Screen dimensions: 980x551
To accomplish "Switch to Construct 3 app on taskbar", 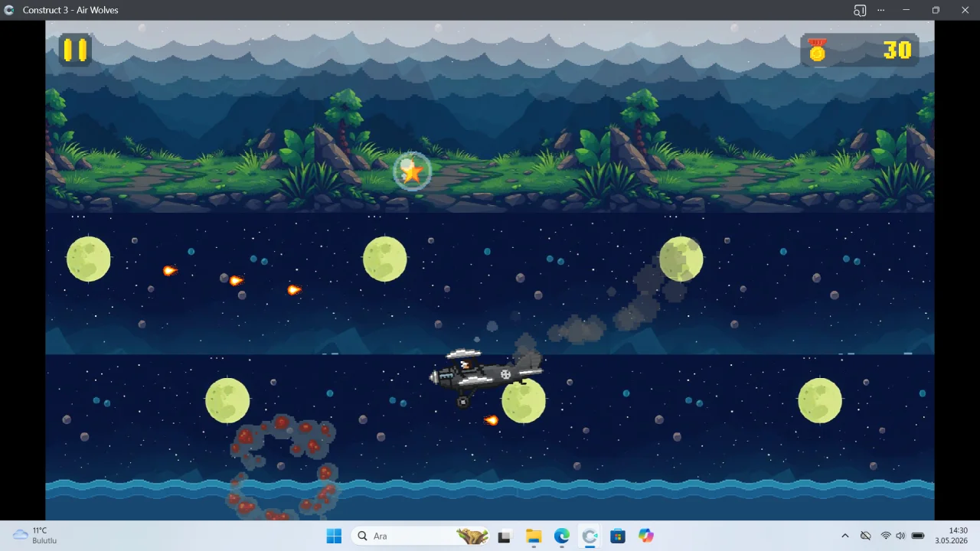I will click(590, 536).
